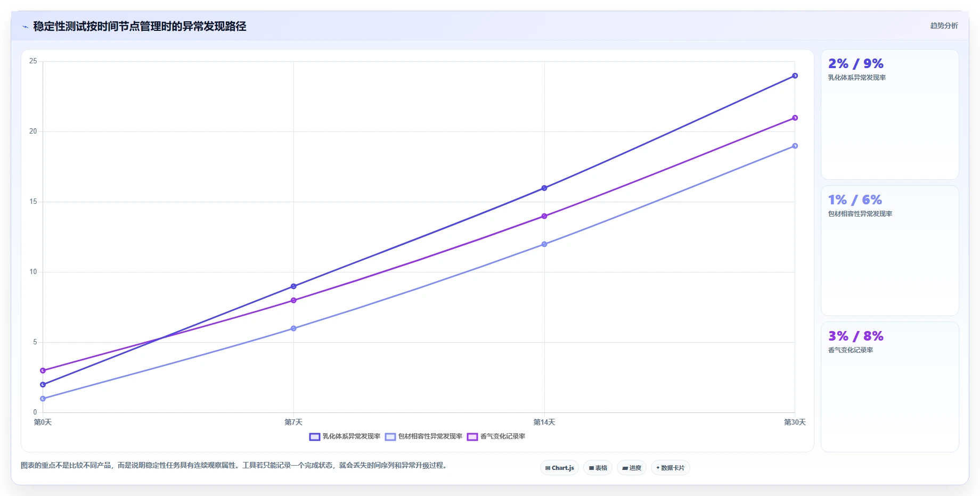This screenshot has width=980, height=496.
Task: Click the 第0天 axis label
Action: [x=43, y=422]
